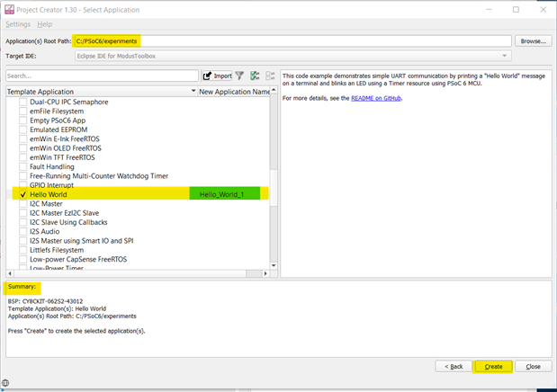Image resolution: width=557 pixels, height=392 pixels.
Task: Check the emWin E-Ink FreeRTOS checkbox
Action: 23,138
